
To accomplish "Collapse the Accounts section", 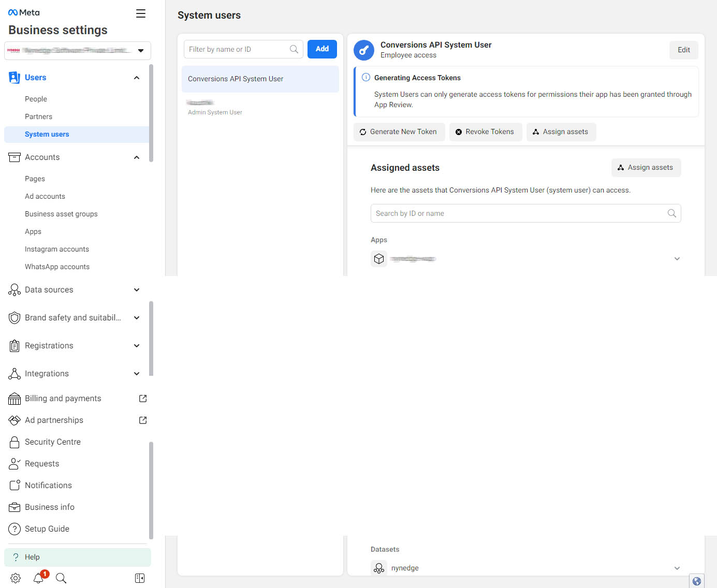I will tap(137, 157).
